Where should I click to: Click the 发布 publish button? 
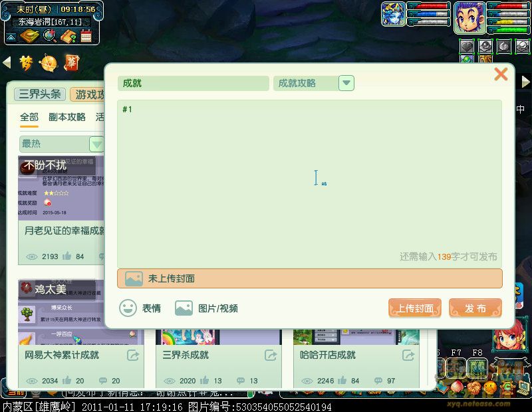click(475, 308)
